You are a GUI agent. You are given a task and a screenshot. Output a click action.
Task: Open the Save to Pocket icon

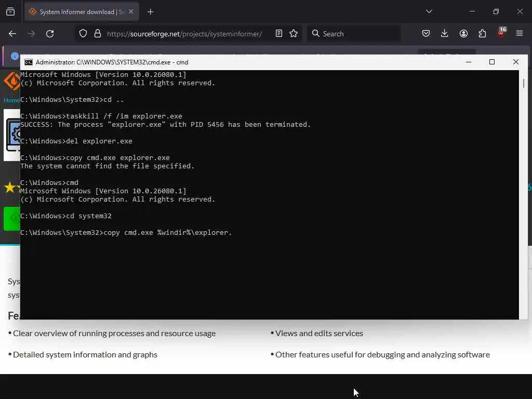click(426, 34)
